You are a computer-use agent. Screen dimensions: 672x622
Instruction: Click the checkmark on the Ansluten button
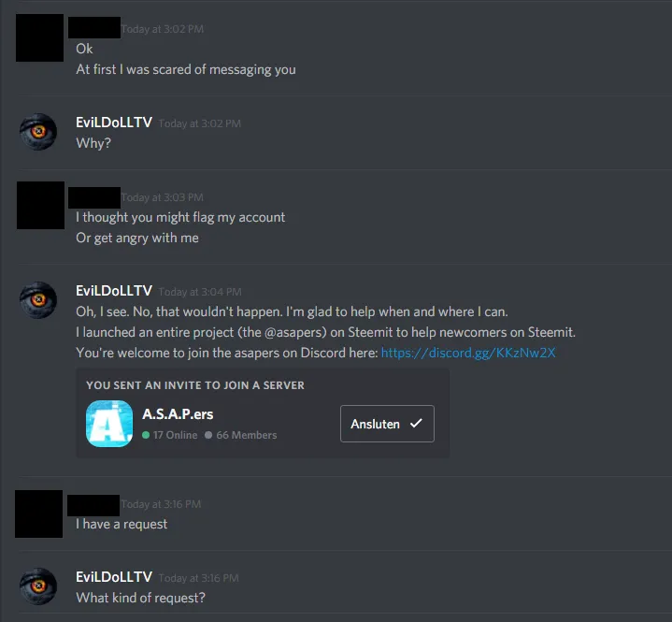(x=416, y=424)
